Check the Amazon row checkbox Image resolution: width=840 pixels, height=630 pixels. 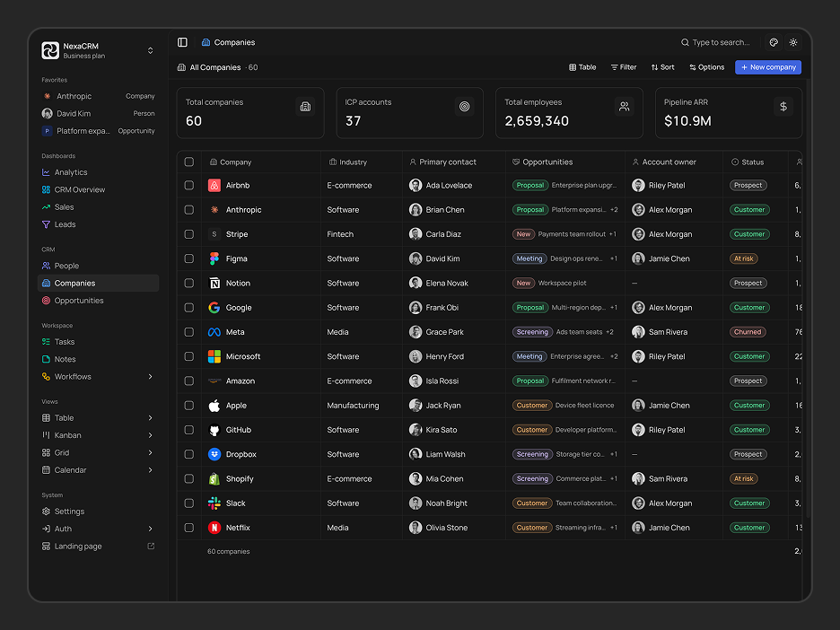(x=189, y=381)
